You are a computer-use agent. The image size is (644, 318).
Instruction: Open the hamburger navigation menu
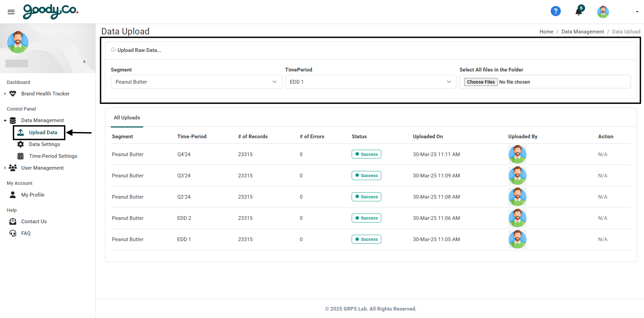click(x=11, y=12)
